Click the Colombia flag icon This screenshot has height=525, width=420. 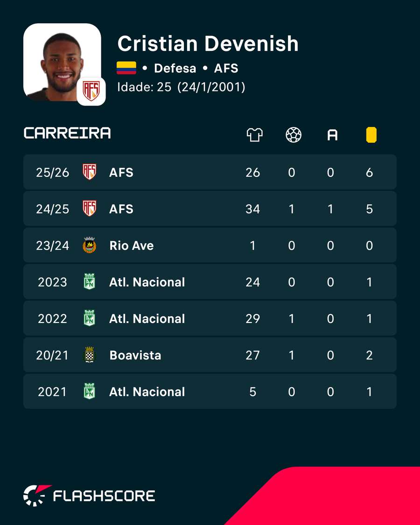tap(126, 68)
